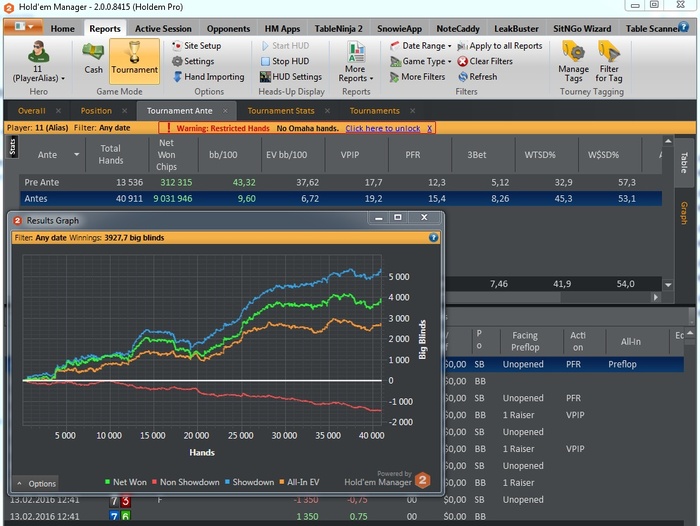Toggle All-In EV legend series
The width and height of the screenshot is (700, 526).
point(299,482)
